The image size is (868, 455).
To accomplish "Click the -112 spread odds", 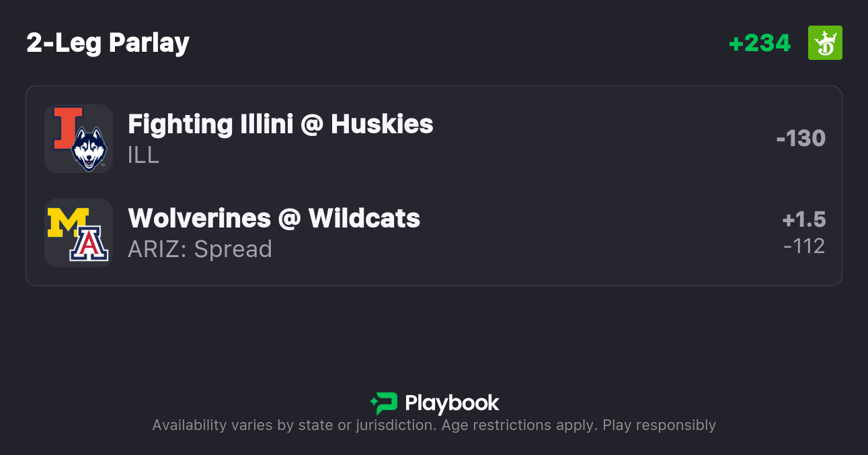I will click(x=803, y=246).
